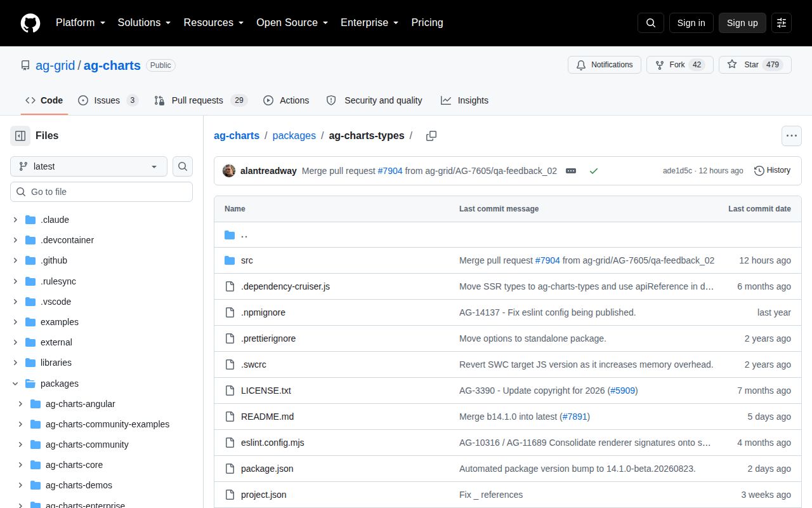Collapse the Files side panel icon
Screen dimensions: 812x508
click(x=20, y=135)
